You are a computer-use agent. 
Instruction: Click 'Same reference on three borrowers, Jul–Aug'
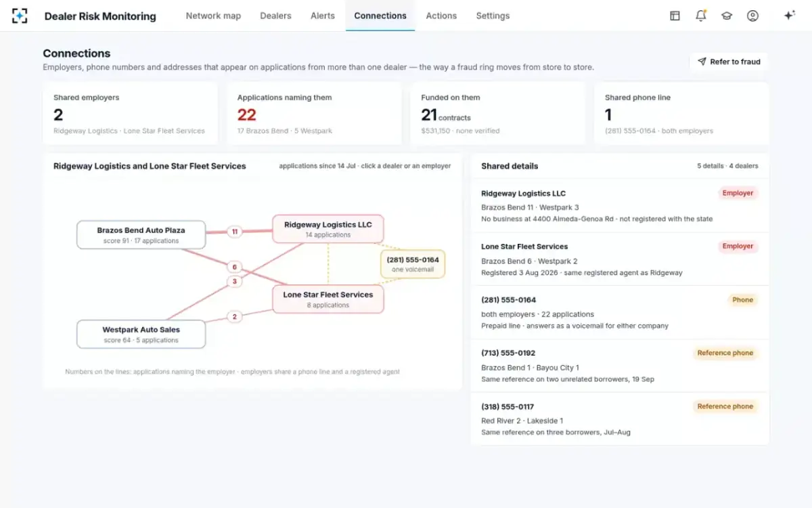point(556,432)
